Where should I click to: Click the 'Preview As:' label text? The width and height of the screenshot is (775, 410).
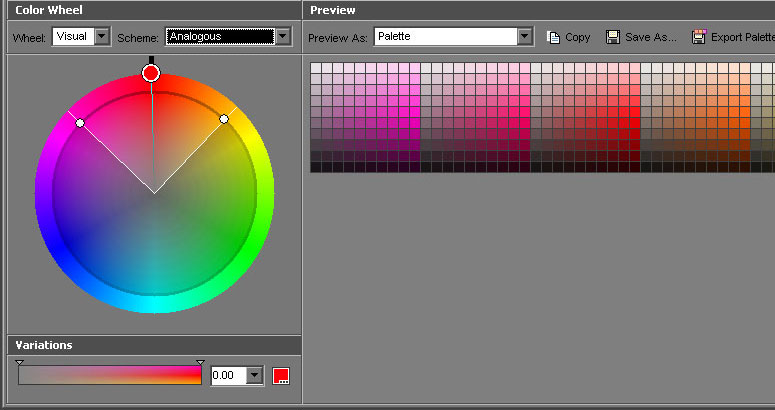(x=338, y=38)
